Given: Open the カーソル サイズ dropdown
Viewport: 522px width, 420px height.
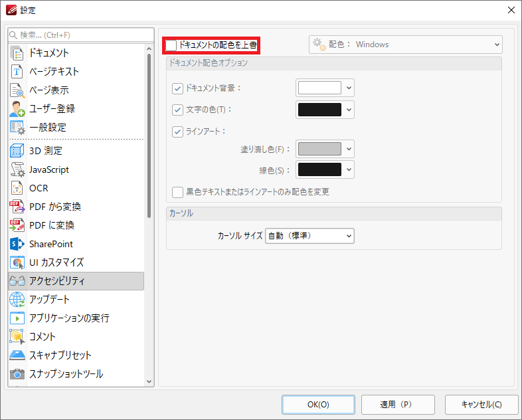Looking at the screenshot, I should (x=309, y=236).
